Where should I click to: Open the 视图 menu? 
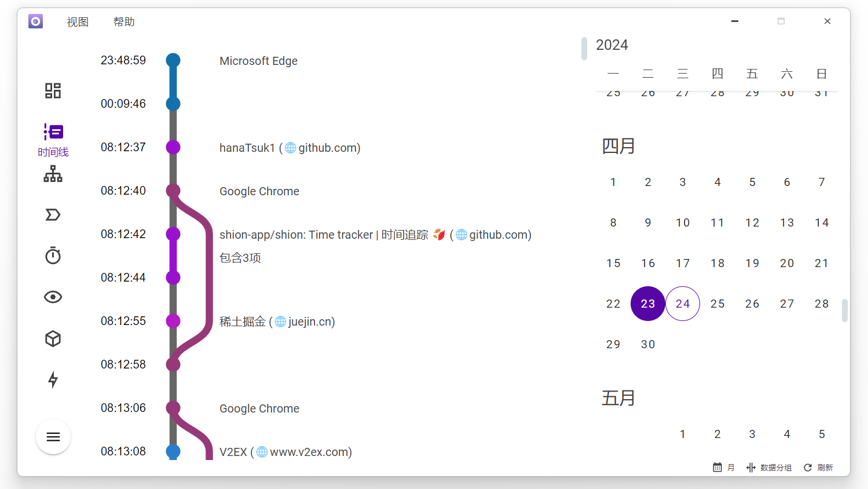(78, 22)
